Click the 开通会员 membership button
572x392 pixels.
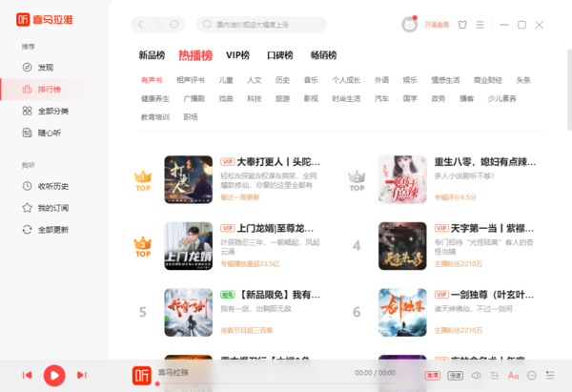coord(437,25)
